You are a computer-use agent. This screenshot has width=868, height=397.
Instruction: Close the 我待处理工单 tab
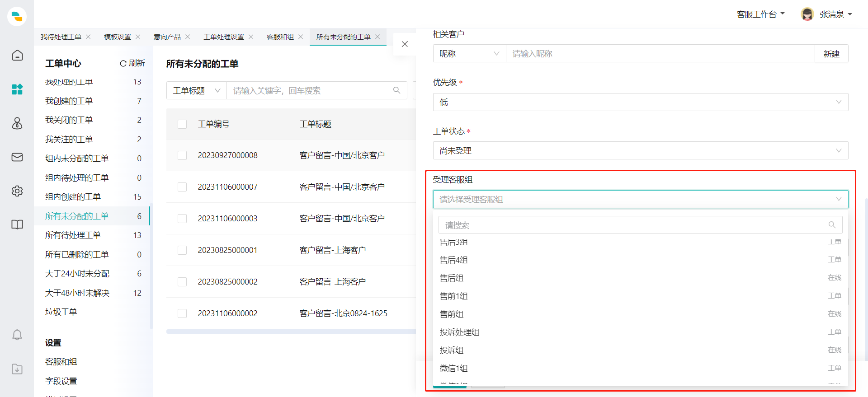89,37
